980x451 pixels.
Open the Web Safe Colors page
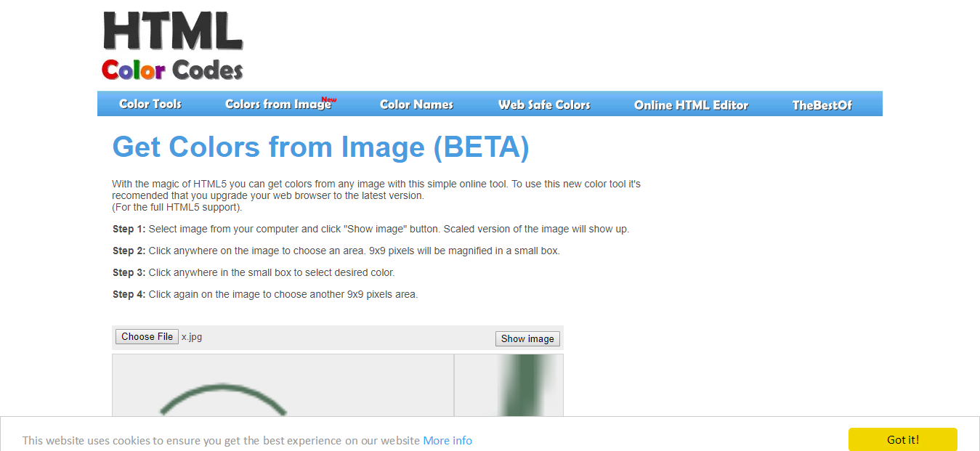(544, 105)
